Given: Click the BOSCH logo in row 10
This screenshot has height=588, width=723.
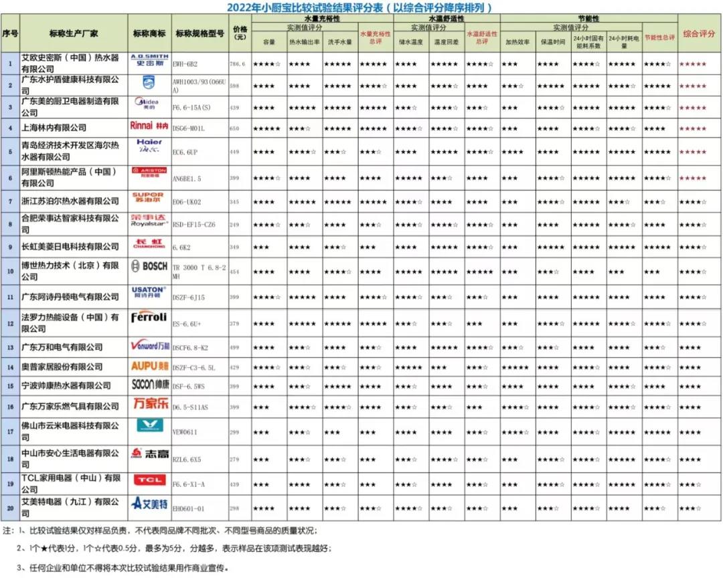Looking at the screenshot, I should coord(149,266).
